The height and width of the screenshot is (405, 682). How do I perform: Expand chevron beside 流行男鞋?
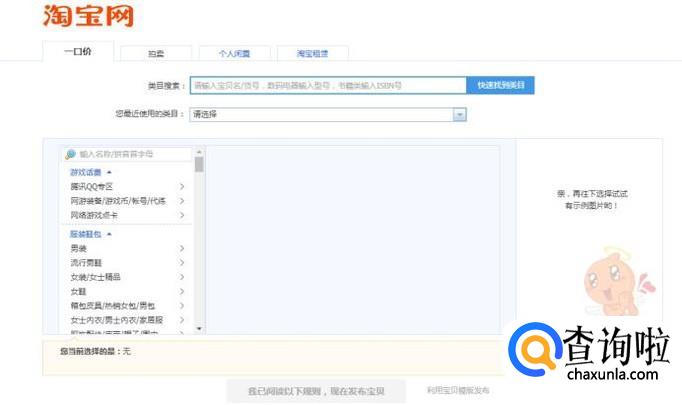182,263
